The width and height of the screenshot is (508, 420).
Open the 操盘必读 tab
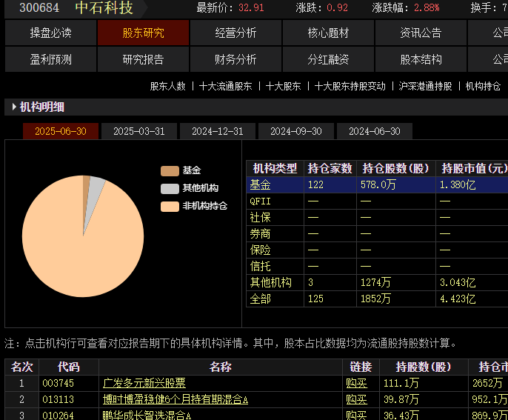pos(50,33)
